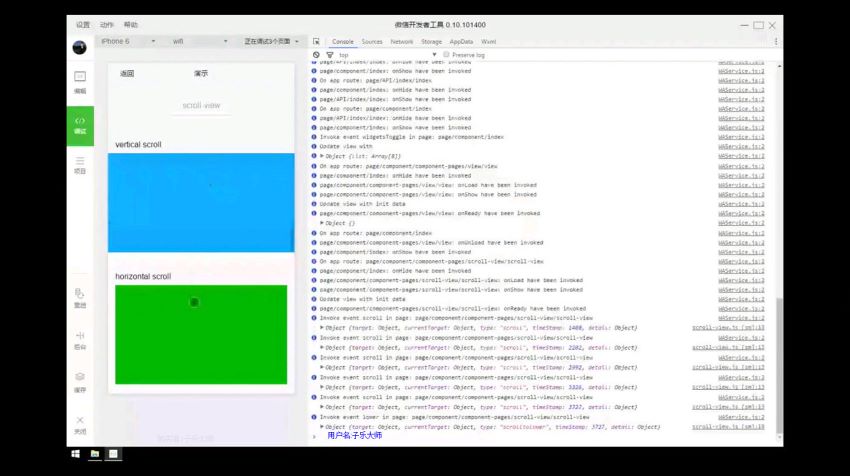
Task: Open scroll-view.js link beside timeStamp 2202 object
Action: tap(728, 348)
